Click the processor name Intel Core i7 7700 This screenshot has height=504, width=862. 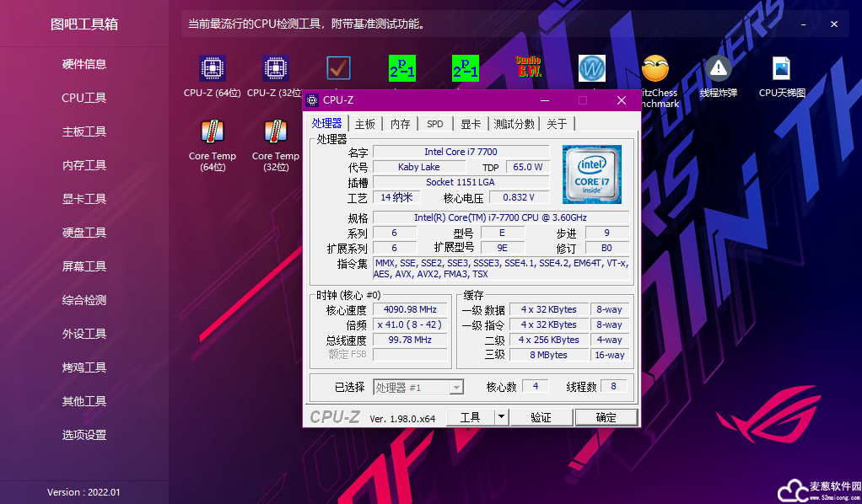coord(461,152)
